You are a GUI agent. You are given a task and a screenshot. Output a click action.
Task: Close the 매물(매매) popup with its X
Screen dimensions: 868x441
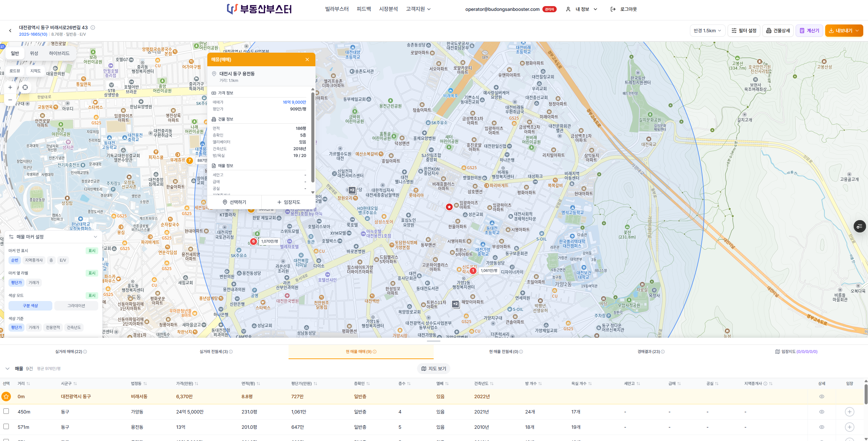(307, 59)
